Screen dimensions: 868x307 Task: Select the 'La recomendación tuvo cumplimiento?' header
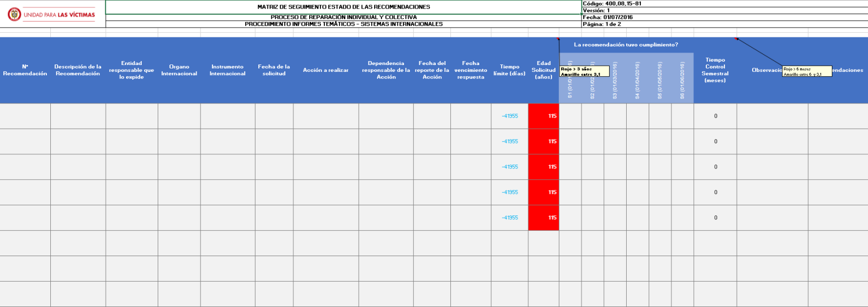tap(626, 45)
